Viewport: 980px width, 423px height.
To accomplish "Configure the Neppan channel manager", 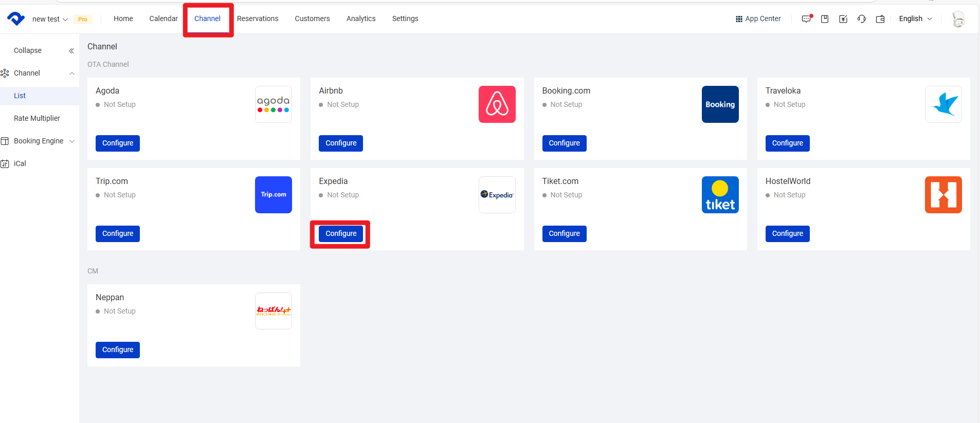I will pyautogui.click(x=118, y=350).
